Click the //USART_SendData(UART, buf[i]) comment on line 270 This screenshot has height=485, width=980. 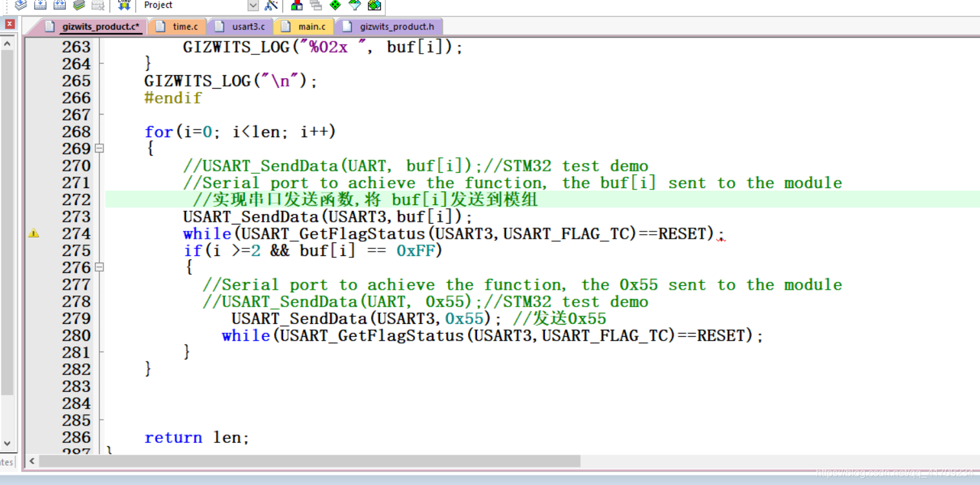(416, 166)
